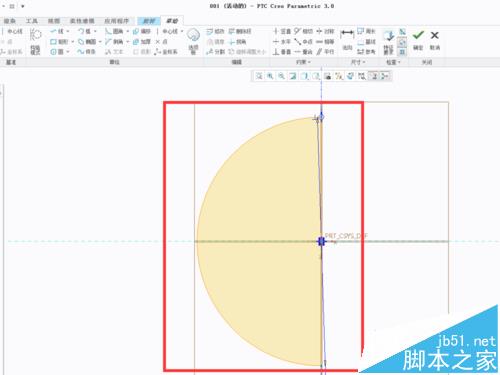Cancel the sketch with 取消
Viewport: 500px width, 375px height.
click(x=435, y=40)
